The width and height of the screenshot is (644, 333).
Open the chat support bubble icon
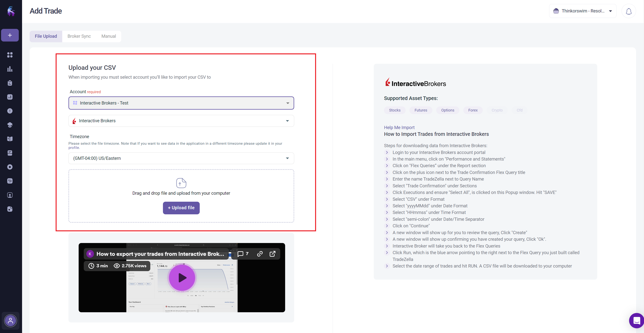tap(636, 321)
